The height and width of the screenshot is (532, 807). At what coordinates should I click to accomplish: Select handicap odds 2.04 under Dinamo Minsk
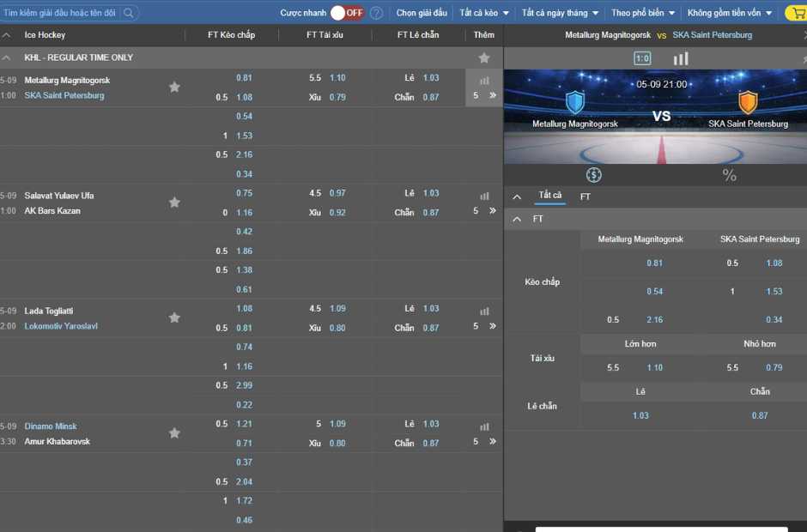point(244,481)
